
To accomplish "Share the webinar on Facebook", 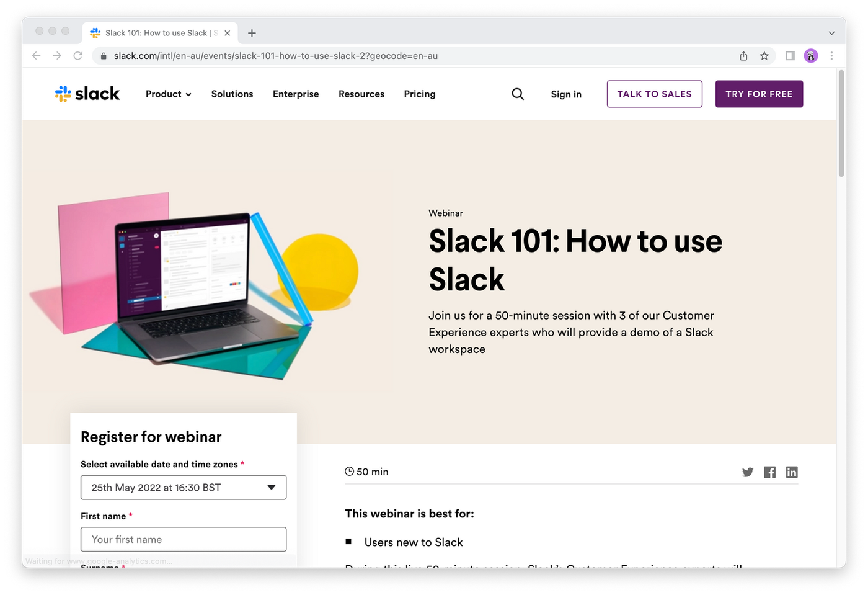I will pyautogui.click(x=769, y=472).
